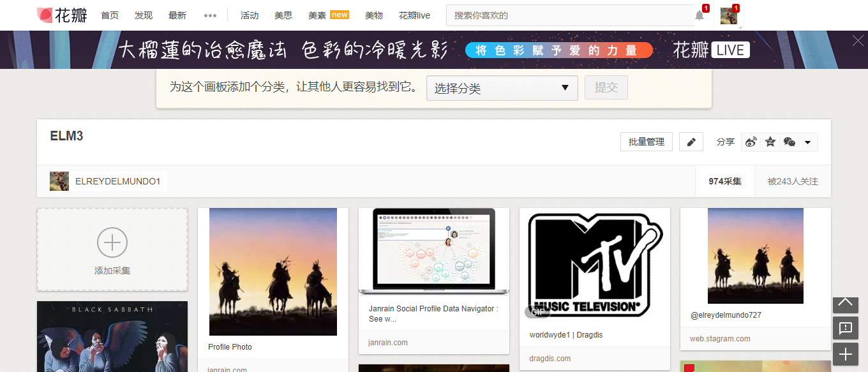Share board via star Qzone icon
This screenshot has width=868, height=372.
coord(770,142)
